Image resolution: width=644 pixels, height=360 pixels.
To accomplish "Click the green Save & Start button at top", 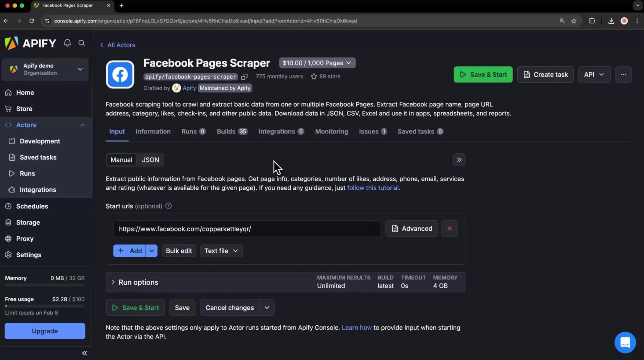I will (483, 74).
